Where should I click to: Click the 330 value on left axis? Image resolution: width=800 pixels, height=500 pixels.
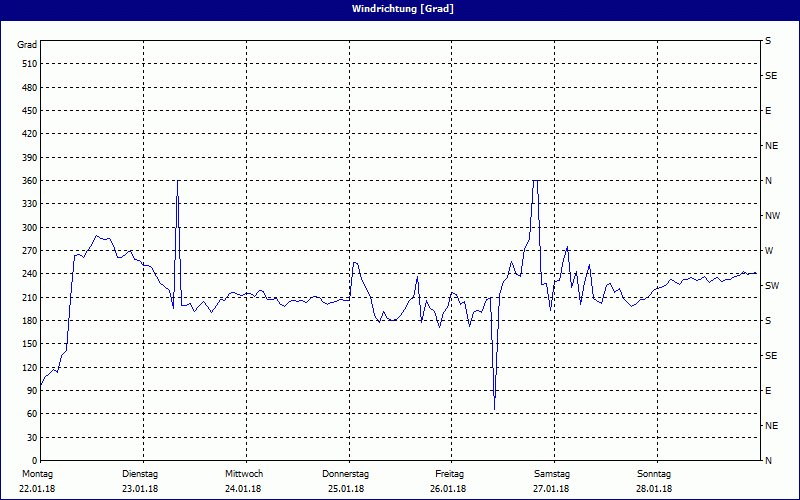(x=29, y=204)
